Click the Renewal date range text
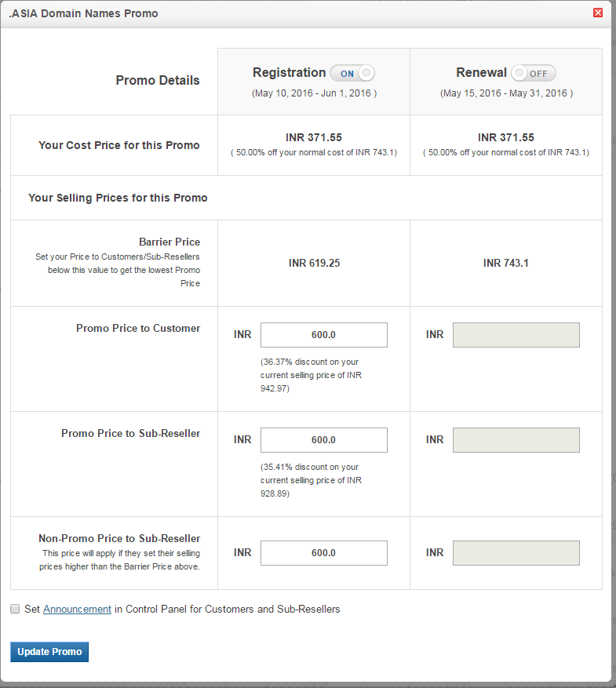 pyautogui.click(x=506, y=93)
